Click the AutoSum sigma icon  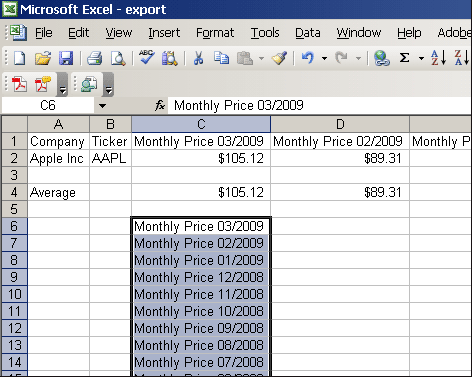coord(404,58)
